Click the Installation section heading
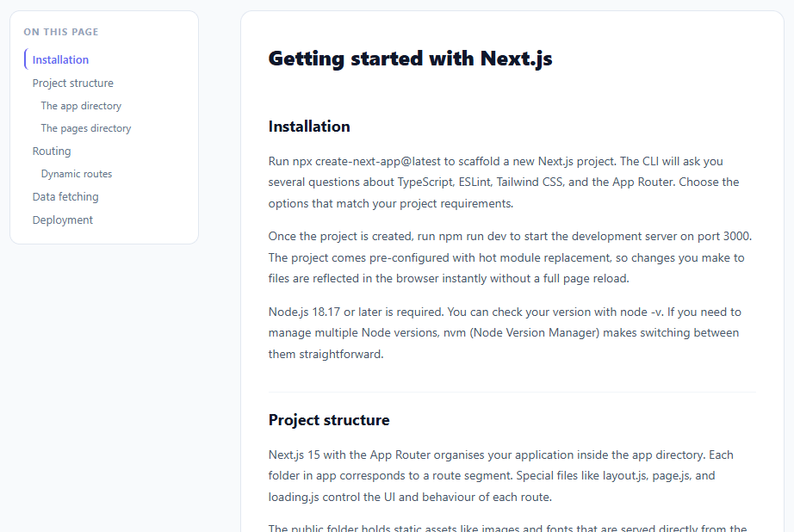Image resolution: width=794 pixels, height=532 pixels. 309,126
